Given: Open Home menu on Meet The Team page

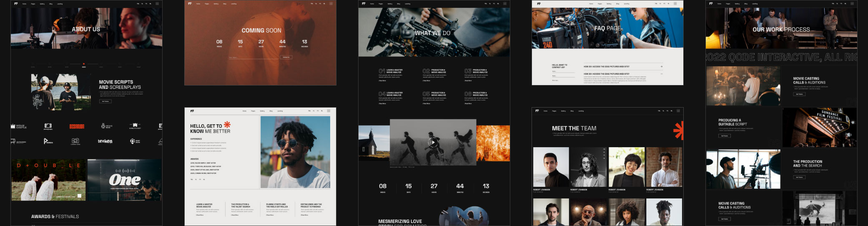Looking at the screenshot, I should tap(545, 111).
